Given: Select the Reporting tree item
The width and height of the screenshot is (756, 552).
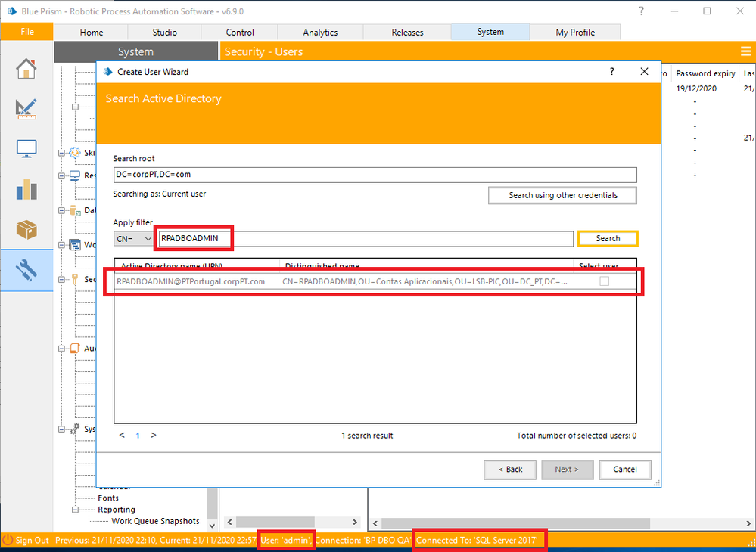Looking at the screenshot, I should click(x=117, y=510).
